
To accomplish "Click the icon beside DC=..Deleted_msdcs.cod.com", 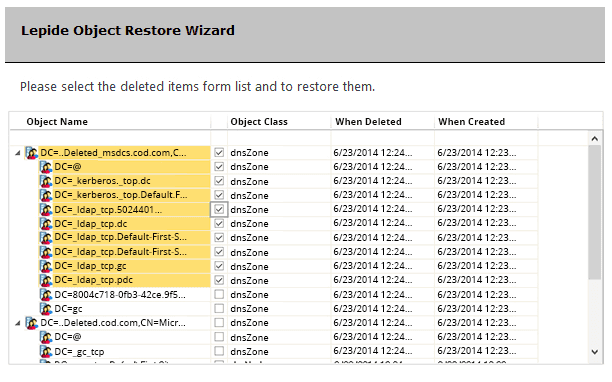I will pyautogui.click(x=31, y=153).
